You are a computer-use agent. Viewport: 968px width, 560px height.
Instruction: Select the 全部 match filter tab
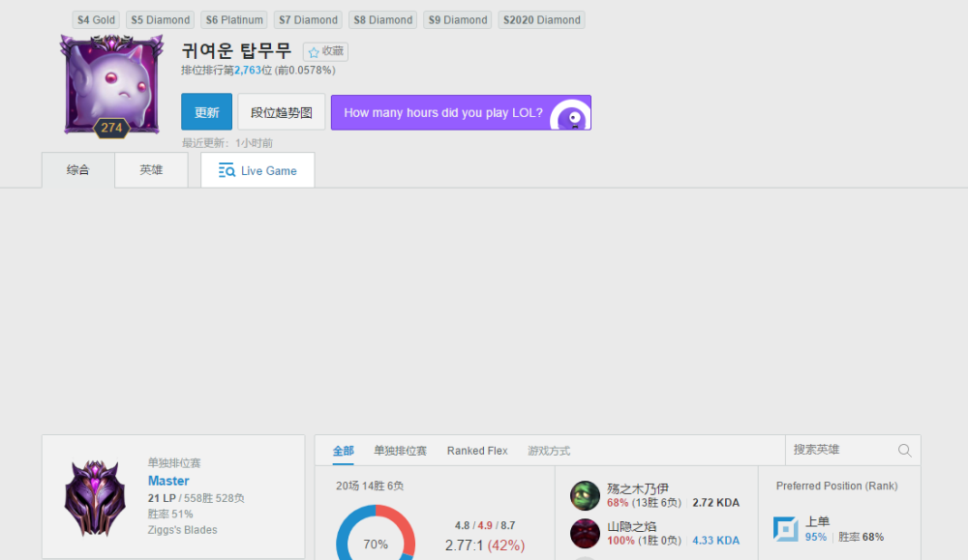pos(344,451)
